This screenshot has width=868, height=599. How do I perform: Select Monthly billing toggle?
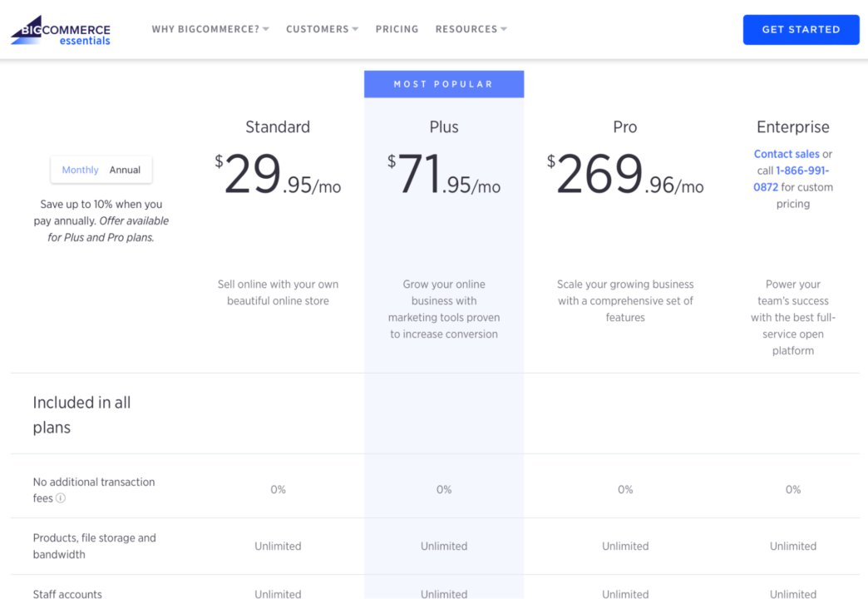pos(81,170)
